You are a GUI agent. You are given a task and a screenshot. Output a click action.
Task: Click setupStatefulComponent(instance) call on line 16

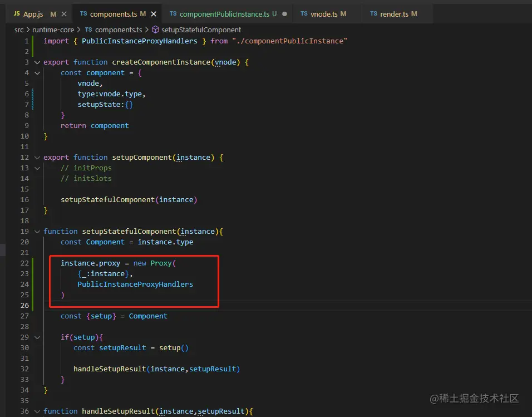129,200
